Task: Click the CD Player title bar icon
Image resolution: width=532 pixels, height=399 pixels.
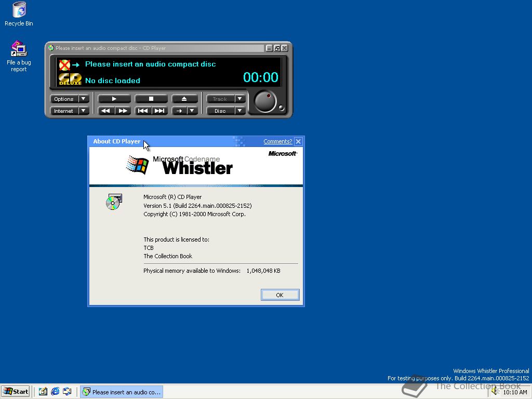Action: point(51,48)
